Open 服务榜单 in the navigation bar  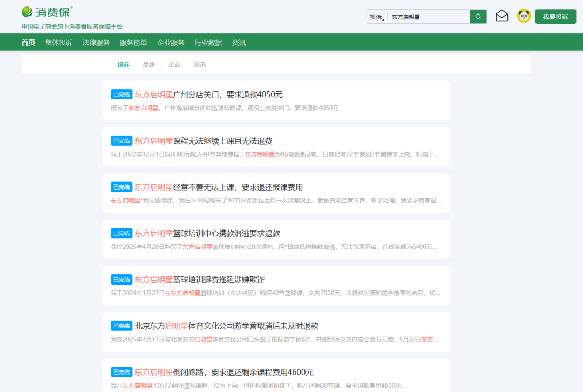tap(133, 43)
